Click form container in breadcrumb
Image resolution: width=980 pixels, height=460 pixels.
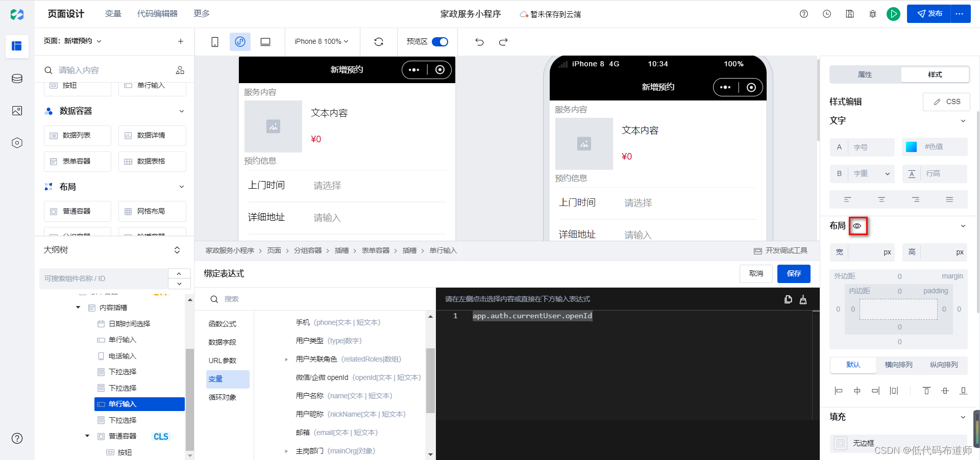(x=376, y=251)
